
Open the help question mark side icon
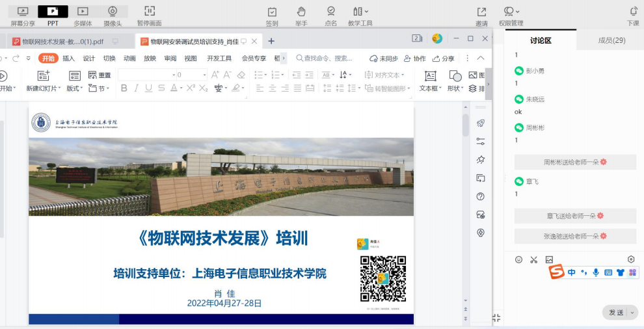point(481,196)
